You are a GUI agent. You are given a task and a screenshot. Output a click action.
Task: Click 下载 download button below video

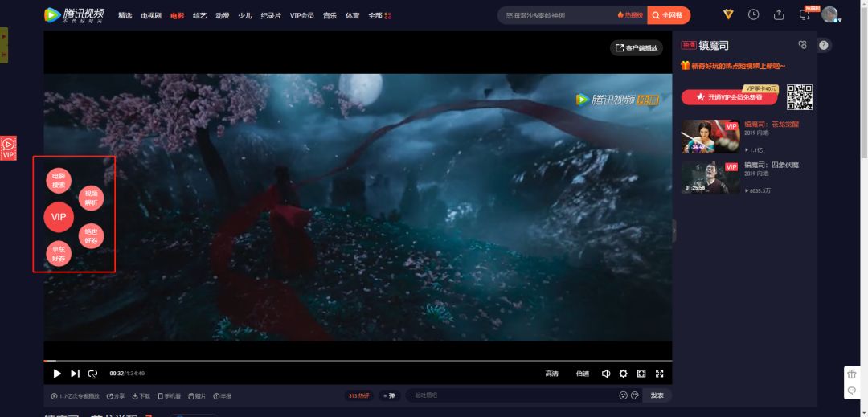[141, 396]
